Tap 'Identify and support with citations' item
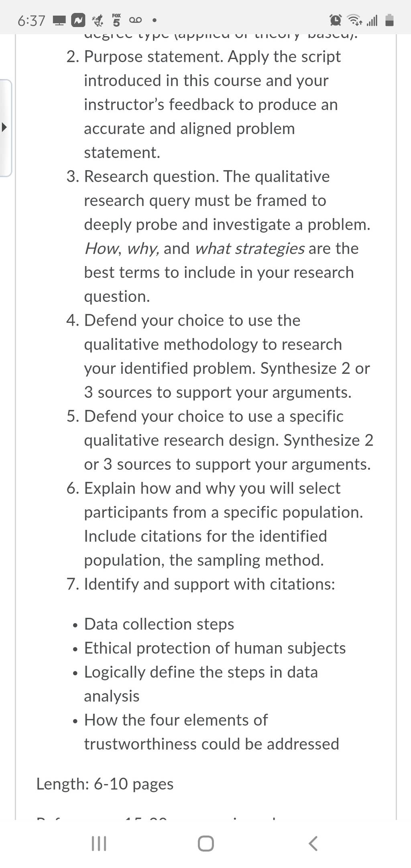 [201, 584]
